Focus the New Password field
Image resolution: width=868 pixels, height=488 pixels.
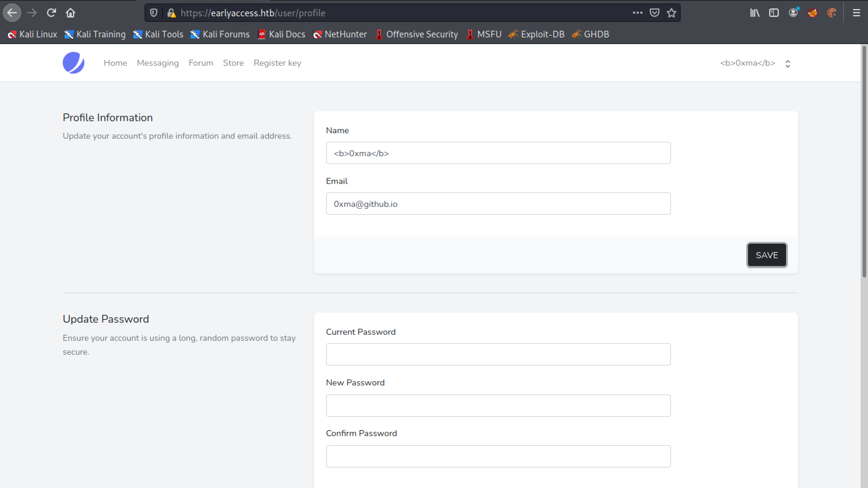(498, 405)
